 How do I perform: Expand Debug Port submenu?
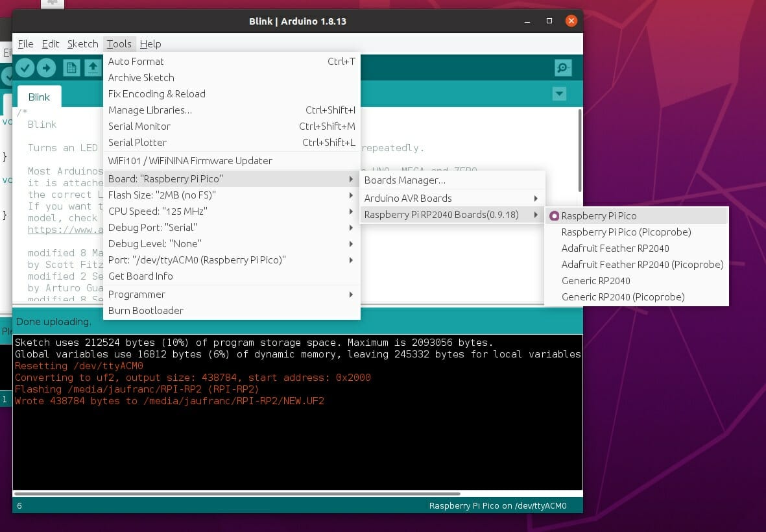232,228
